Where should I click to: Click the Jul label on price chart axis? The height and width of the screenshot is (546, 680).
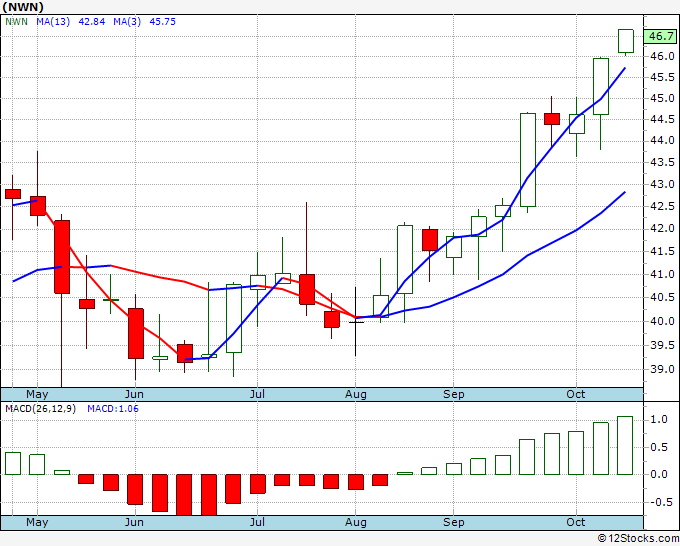[257, 395]
